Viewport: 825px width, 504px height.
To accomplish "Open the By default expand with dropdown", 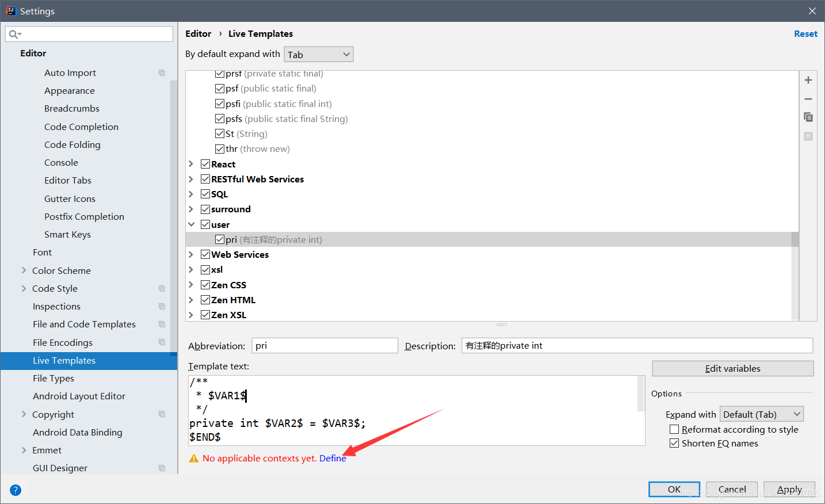I will point(319,54).
